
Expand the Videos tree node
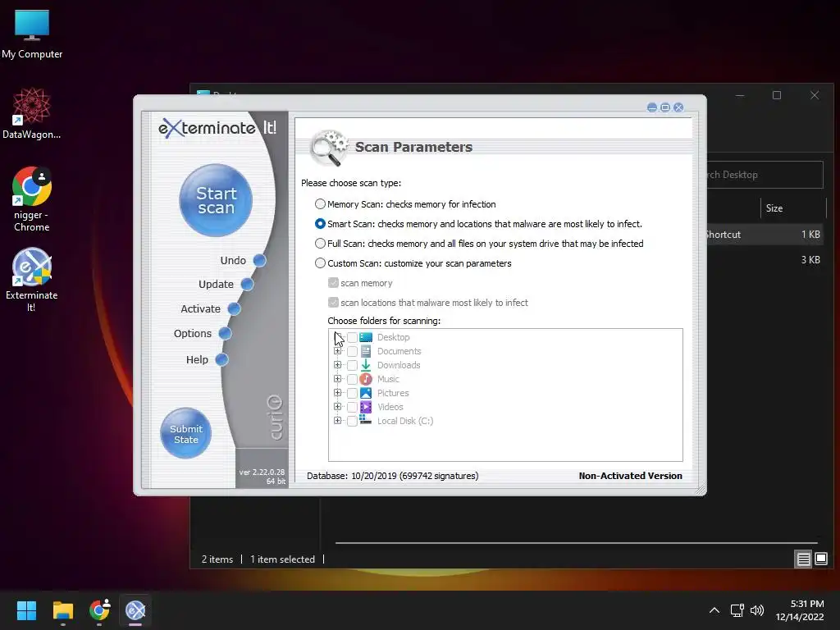pos(337,407)
